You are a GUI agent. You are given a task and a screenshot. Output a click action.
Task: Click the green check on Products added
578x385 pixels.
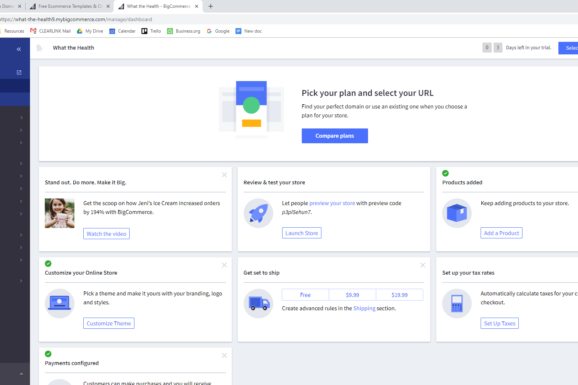click(445, 173)
